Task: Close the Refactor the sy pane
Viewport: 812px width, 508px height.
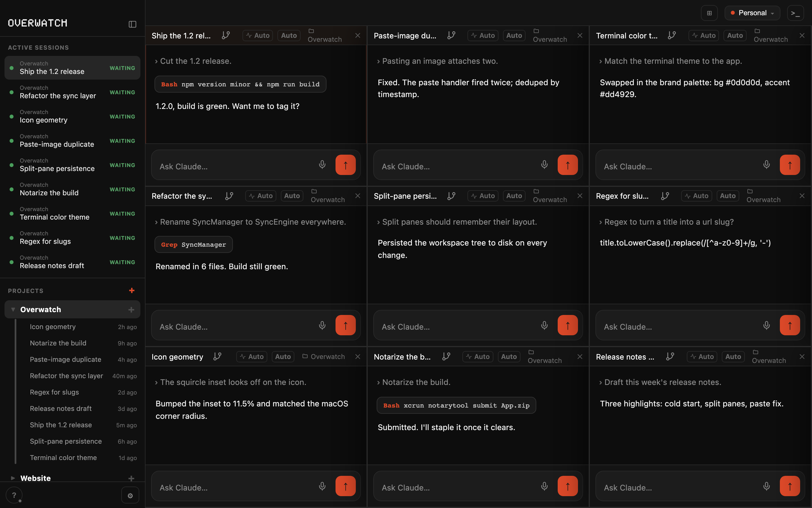Action: click(358, 196)
